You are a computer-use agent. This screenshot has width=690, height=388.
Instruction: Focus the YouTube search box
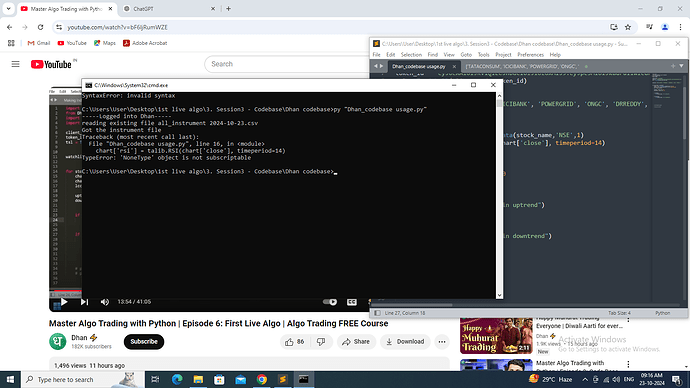[286, 64]
